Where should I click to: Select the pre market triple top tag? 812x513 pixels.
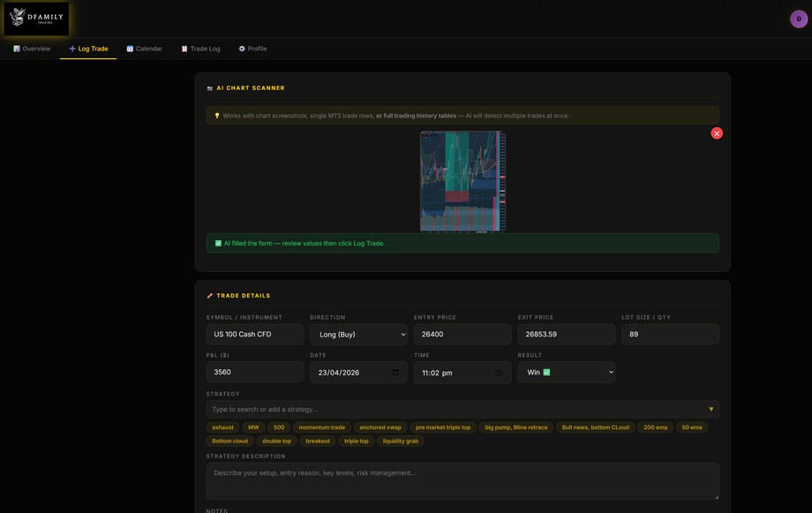pyautogui.click(x=443, y=427)
